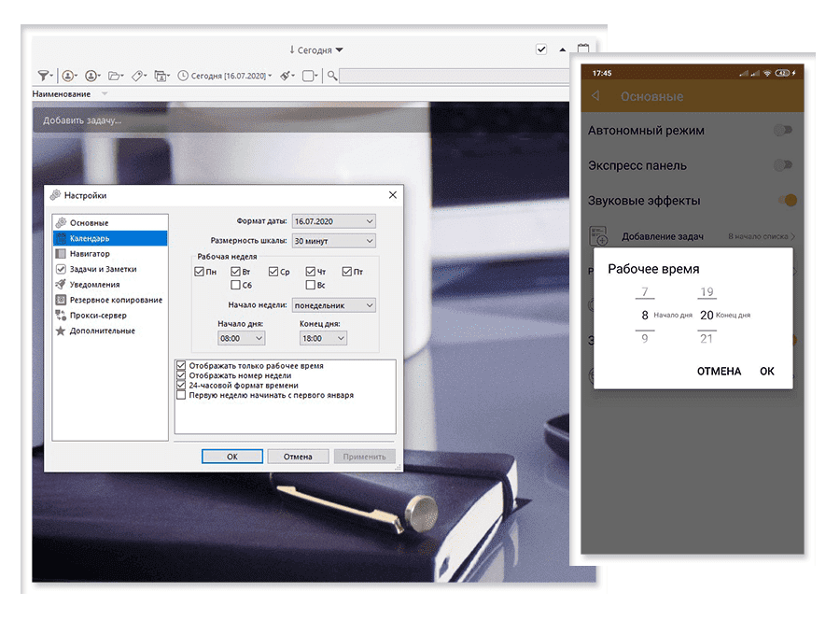The height and width of the screenshot is (620, 840).
Task: Tap the Добавление задач list icon on the phone
Action: tap(598, 236)
